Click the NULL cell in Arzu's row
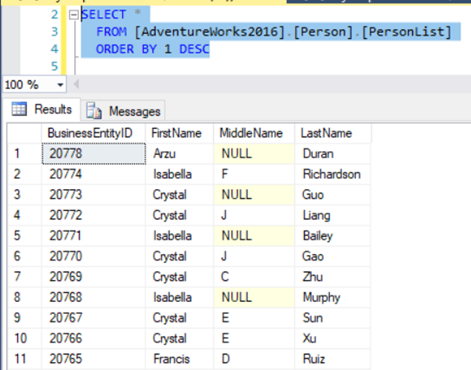 tap(254, 154)
